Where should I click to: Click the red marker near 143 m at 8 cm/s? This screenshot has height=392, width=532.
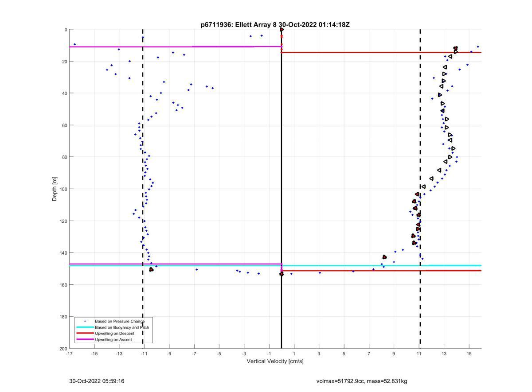(384, 257)
